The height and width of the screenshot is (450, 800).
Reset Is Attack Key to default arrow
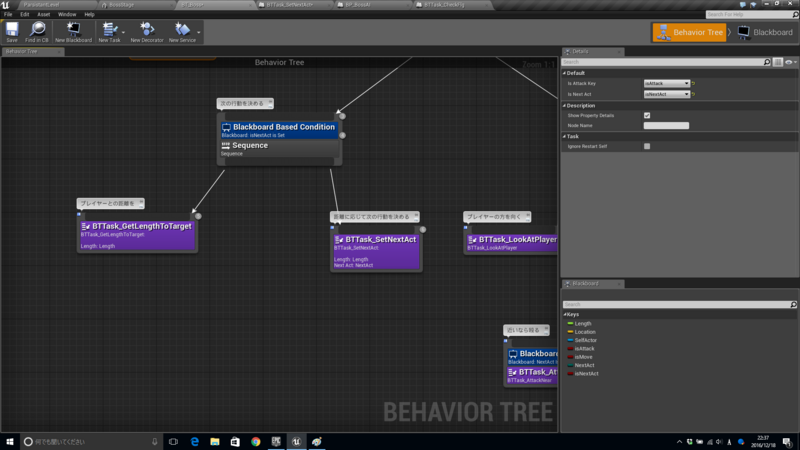(x=693, y=83)
